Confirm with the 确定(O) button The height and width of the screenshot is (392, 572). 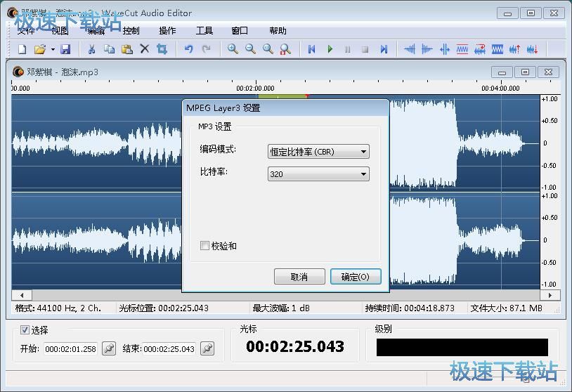(x=356, y=277)
